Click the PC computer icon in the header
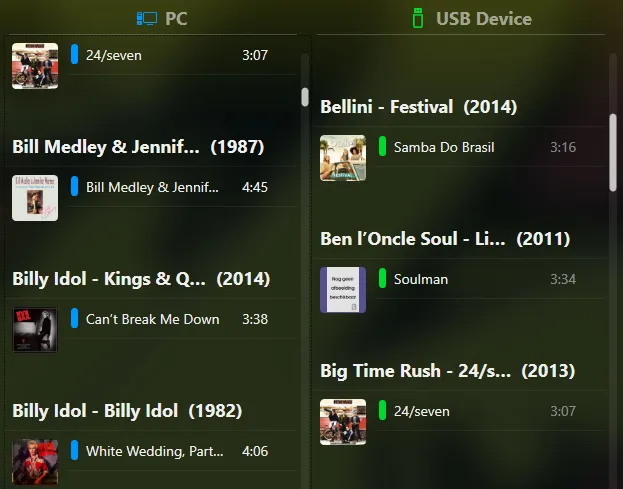 coord(147,18)
